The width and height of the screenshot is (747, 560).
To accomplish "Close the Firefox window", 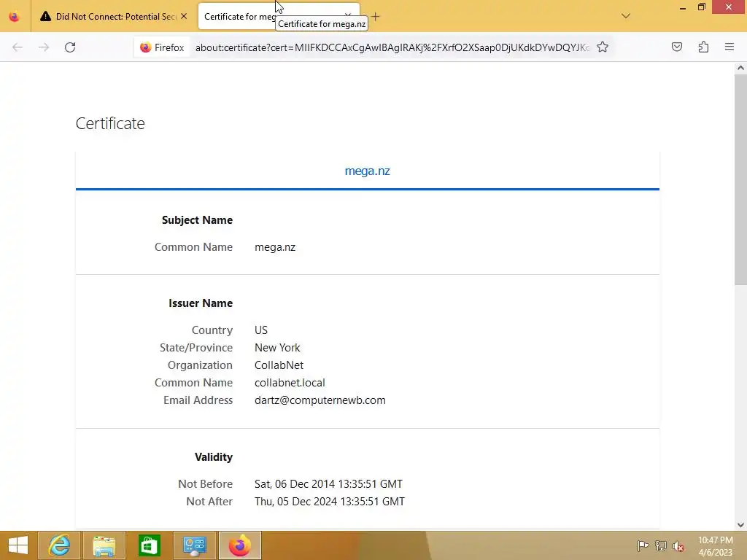I will (729, 7).
